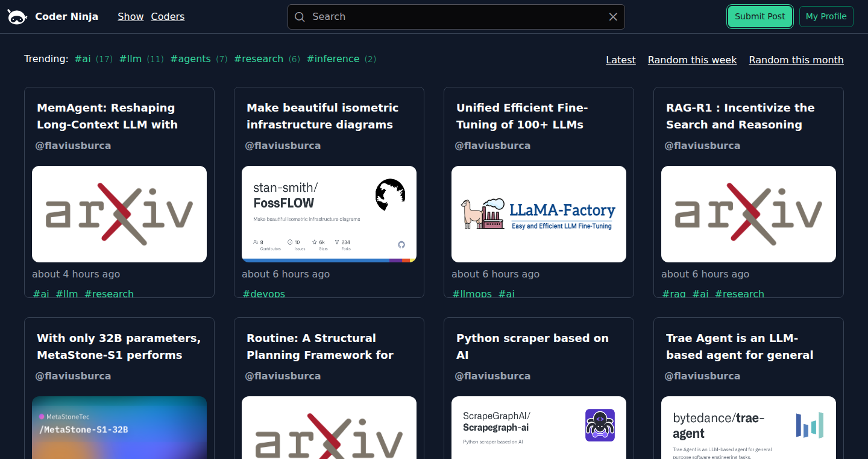The width and height of the screenshot is (868, 459).
Task: Click the ScrapeGraphAI spider logo icon
Action: coord(600,425)
